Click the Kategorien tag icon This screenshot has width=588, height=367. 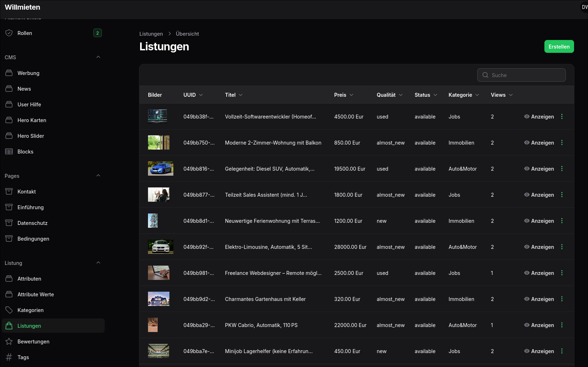(9, 310)
